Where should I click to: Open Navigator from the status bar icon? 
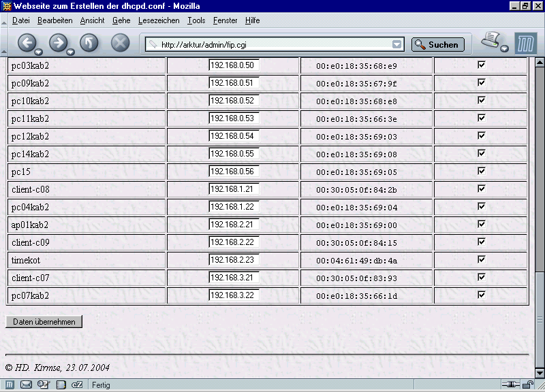pos(10,385)
